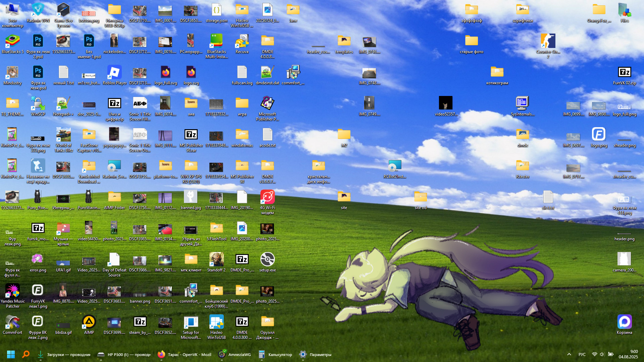The image size is (644, 362).
Task: Select the Microsoft Publisher shortcut
Action: 267,109
